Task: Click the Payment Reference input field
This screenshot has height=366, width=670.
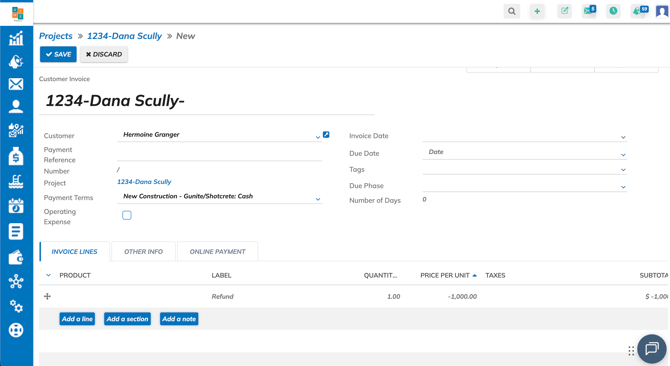Action: point(220,154)
